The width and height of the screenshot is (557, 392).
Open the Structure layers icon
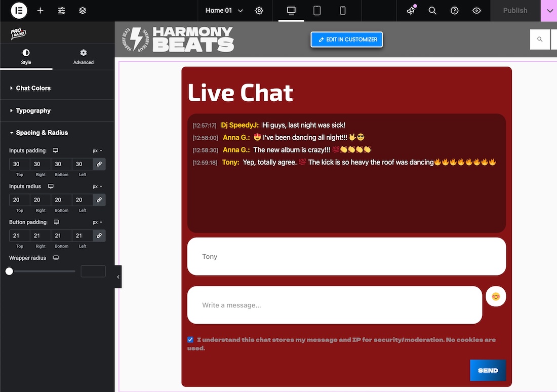[83, 11]
